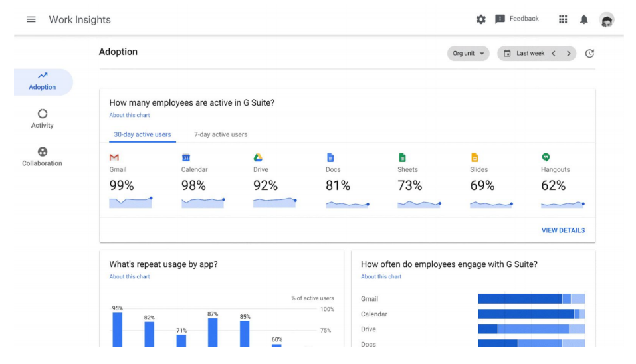Open About this chart under repeat usage
Image resolution: width=636 pixels, height=364 pixels.
tap(130, 276)
